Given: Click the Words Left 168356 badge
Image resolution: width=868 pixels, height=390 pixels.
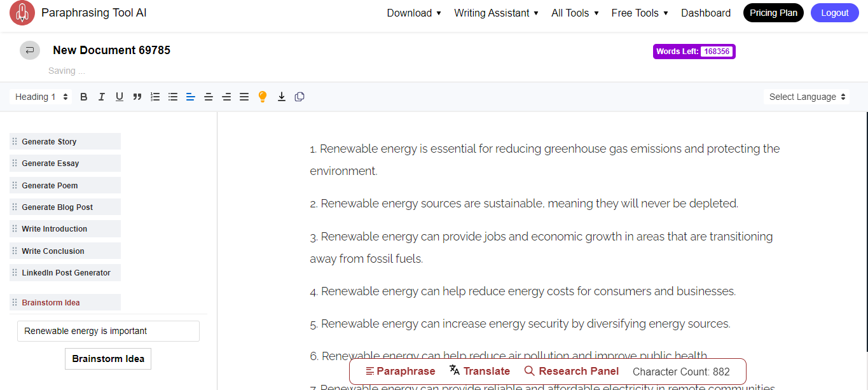Looking at the screenshot, I should 694,52.
